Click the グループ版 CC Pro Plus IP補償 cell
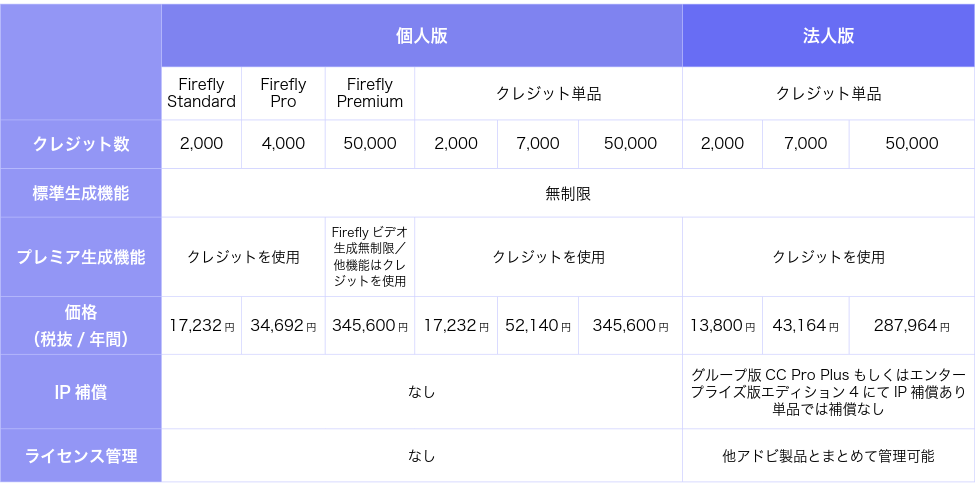Image resolution: width=975 pixels, height=488 pixels. [x=828, y=392]
